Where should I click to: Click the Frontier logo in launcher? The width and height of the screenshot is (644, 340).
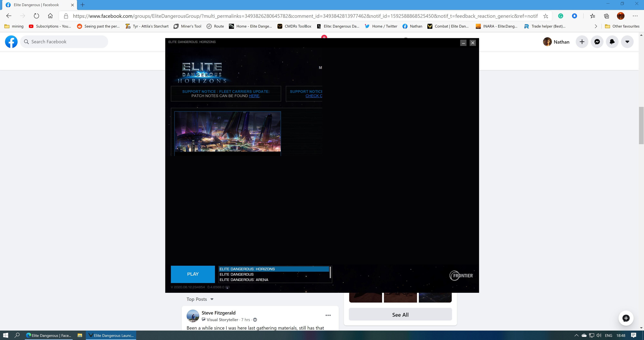click(461, 275)
